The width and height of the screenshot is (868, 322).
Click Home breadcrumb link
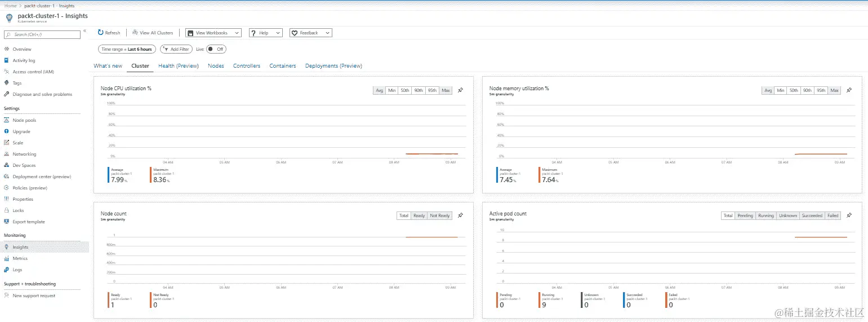(10, 5)
